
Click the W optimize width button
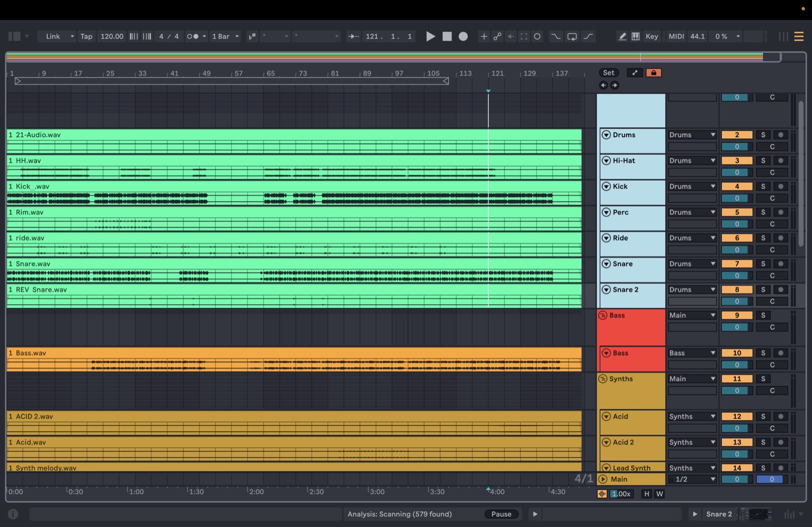click(x=660, y=494)
